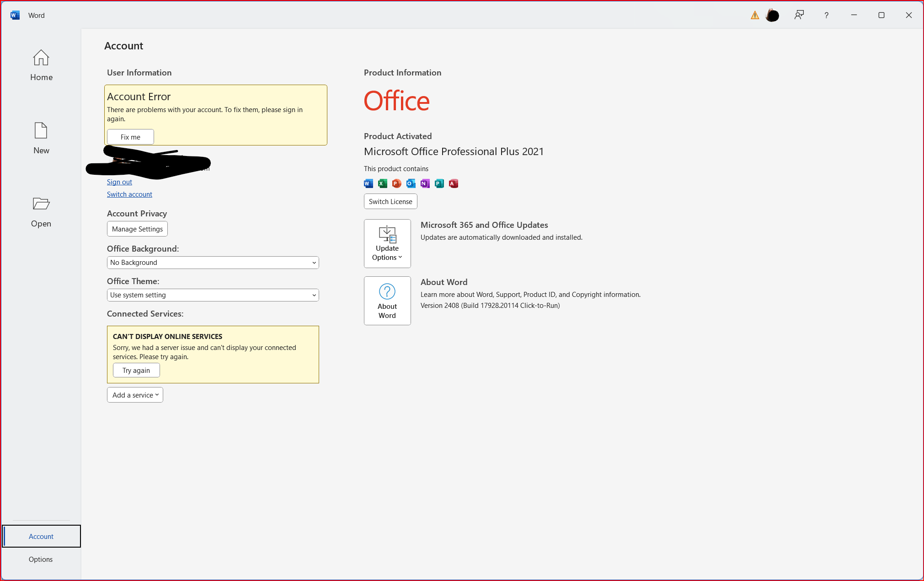
Task: Select the Account tab in sidebar
Action: pos(41,536)
